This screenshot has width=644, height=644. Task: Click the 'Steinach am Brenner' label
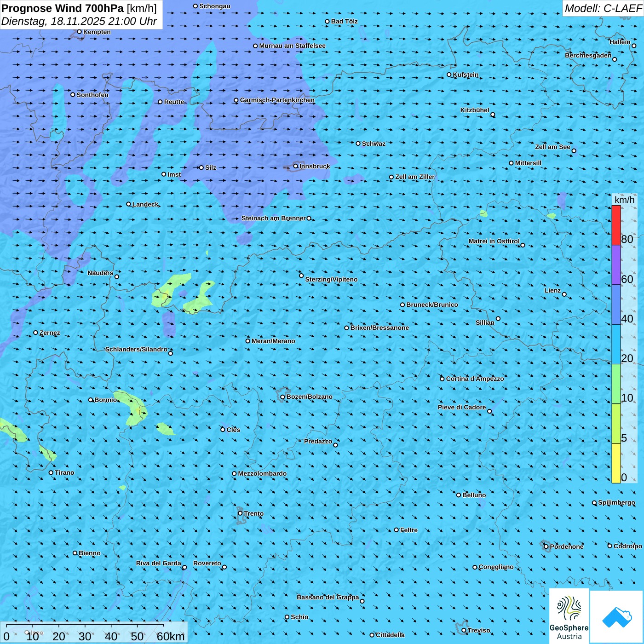pyautogui.click(x=274, y=218)
